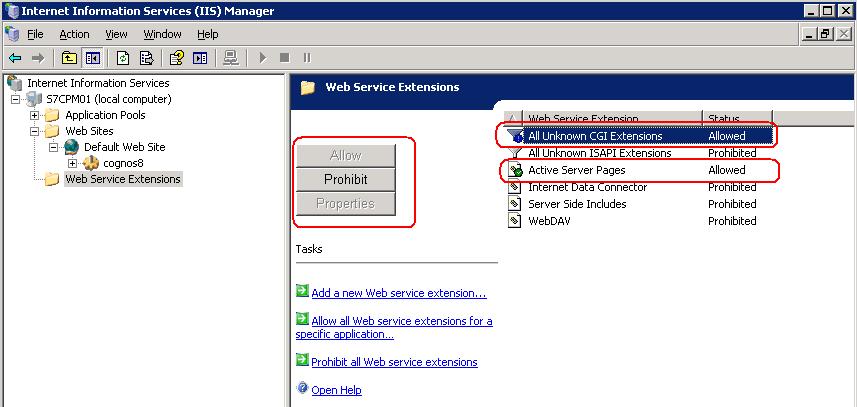Click the Stop item square icon

[284, 57]
